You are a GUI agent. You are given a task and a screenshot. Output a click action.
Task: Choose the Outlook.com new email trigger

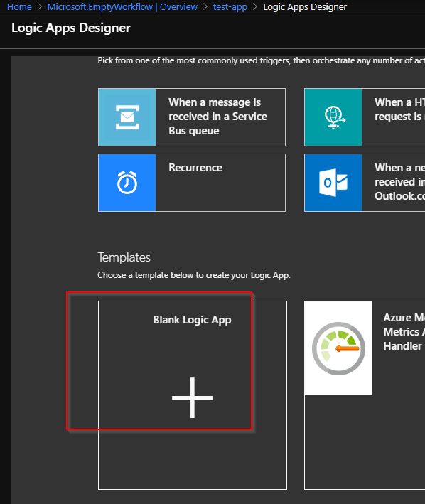coord(365,183)
